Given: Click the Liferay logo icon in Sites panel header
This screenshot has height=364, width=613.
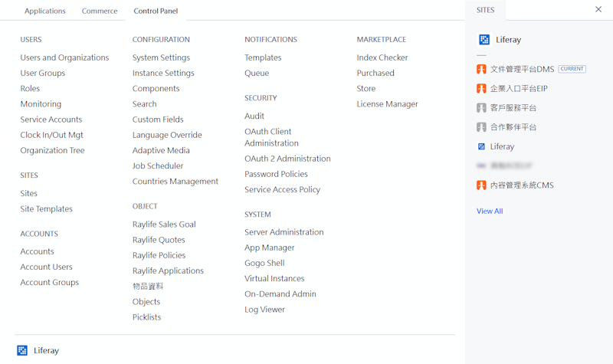Looking at the screenshot, I should point(484,40).
